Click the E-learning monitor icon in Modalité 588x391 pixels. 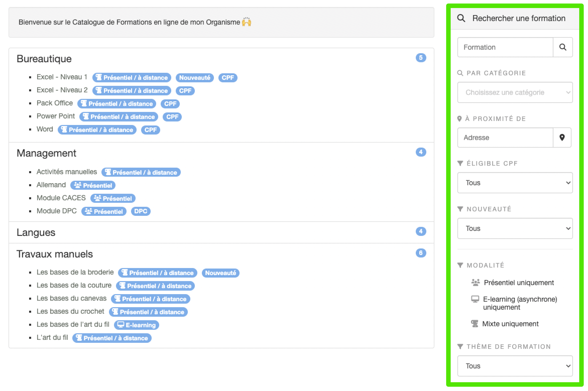[x=475, y=299]
